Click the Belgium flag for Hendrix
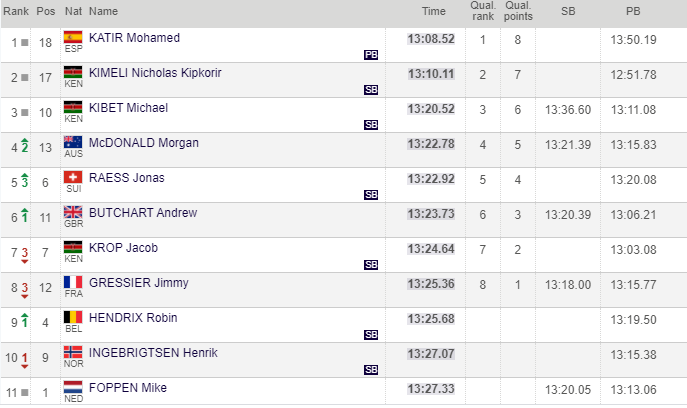The image size is (687, 408). 72,317
